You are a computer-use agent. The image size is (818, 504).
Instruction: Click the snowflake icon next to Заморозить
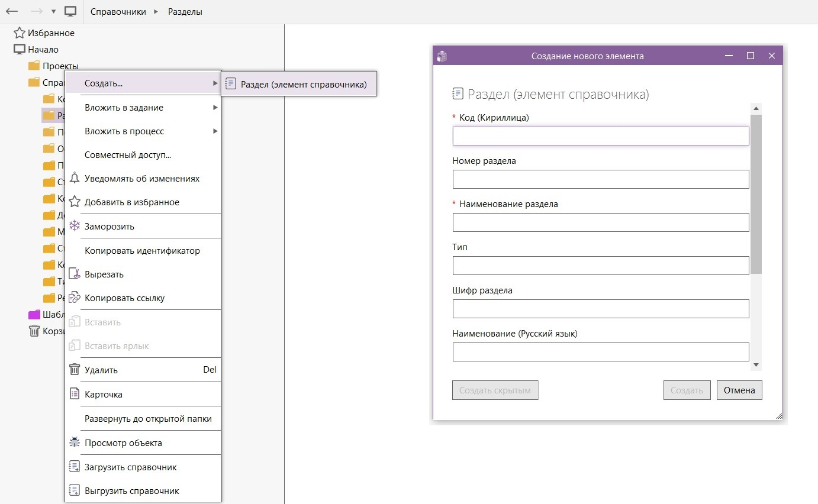coord(75,226)
